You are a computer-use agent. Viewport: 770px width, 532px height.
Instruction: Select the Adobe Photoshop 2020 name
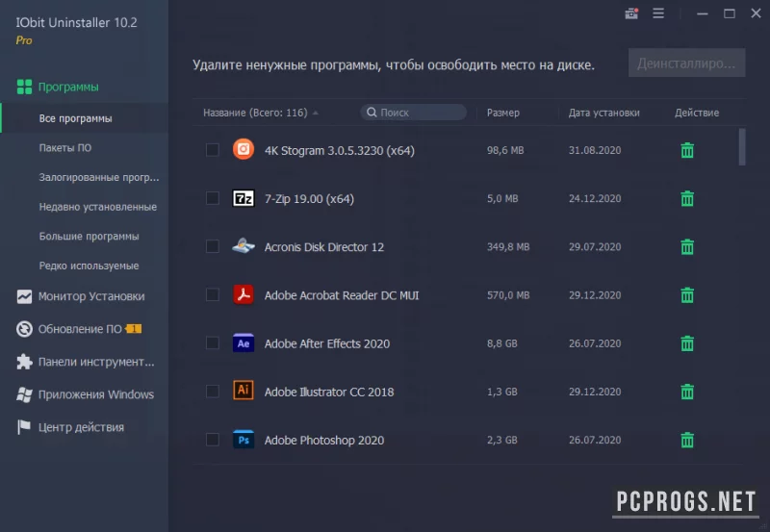point(324,441)
